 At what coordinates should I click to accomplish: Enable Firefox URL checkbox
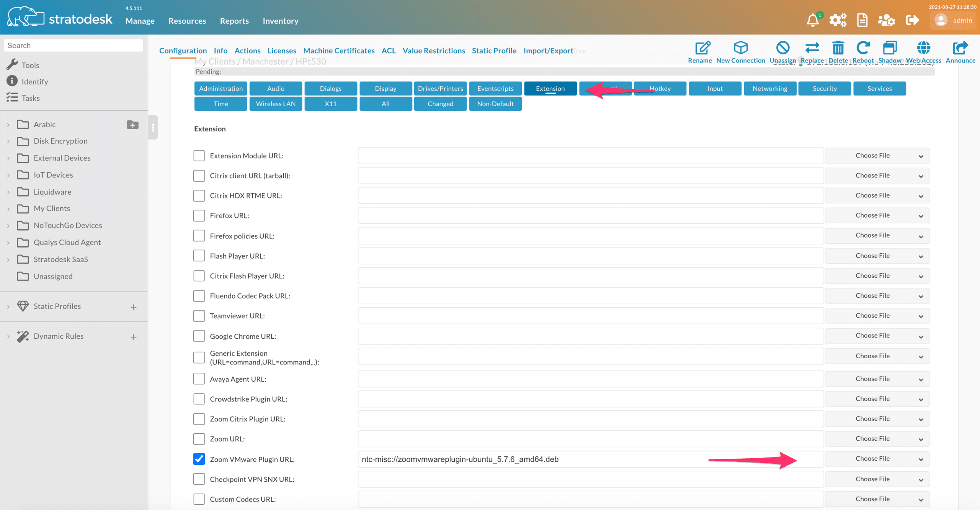(199, 215)
